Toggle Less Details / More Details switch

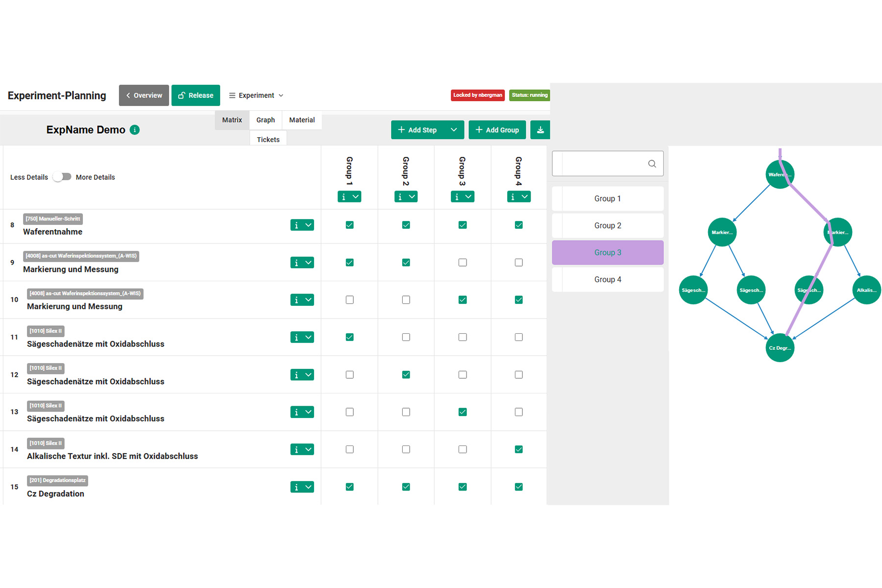click(x=62, y=177)
